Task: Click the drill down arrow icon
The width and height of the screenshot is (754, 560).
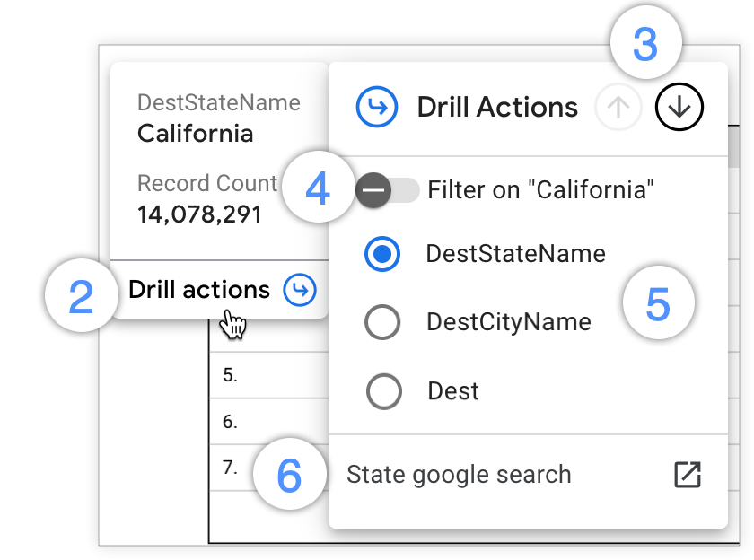Action: (679, 106)
